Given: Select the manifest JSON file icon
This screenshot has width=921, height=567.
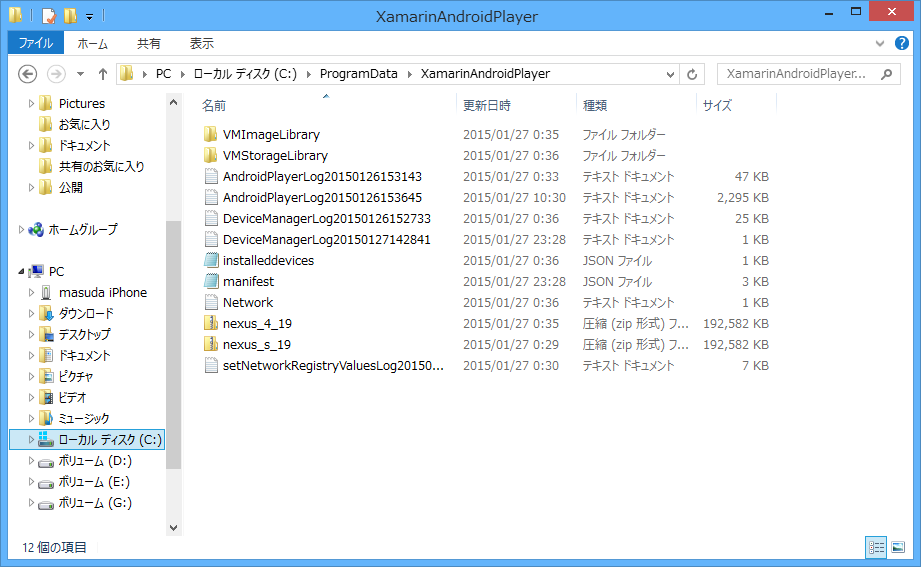Looking at the screenshot, I should tap(210, 282).
